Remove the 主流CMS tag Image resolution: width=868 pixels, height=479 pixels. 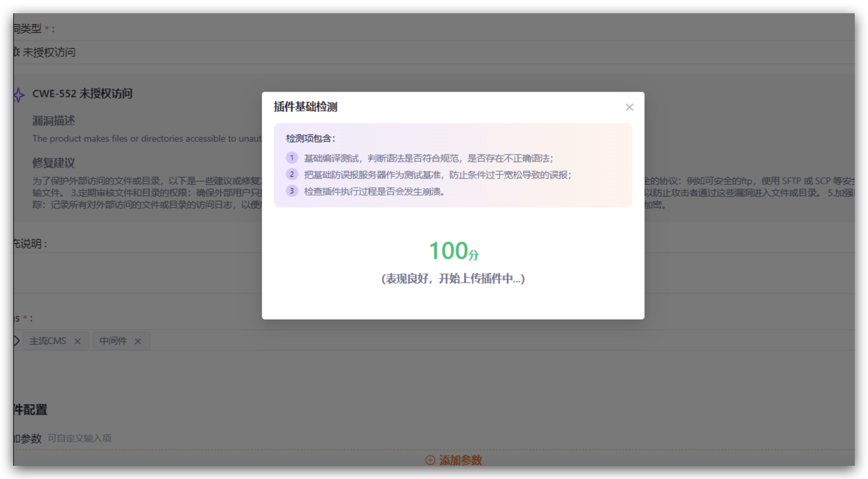tap(78, 341)
